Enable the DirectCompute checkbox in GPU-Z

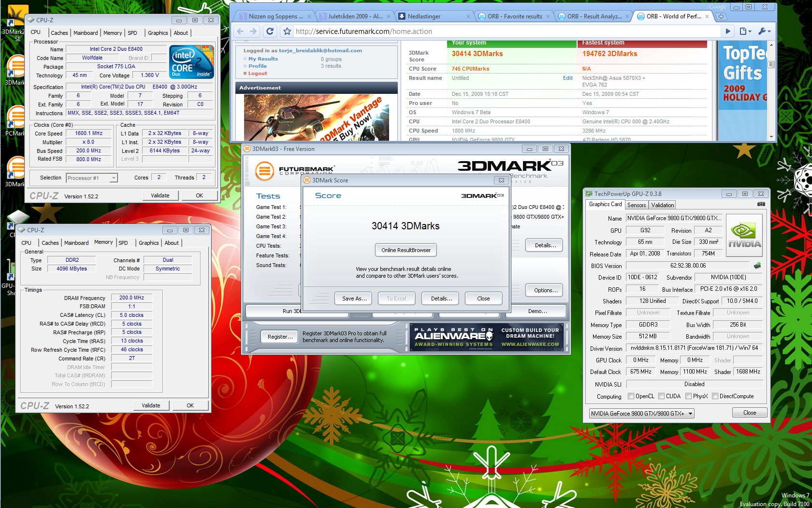715,396
